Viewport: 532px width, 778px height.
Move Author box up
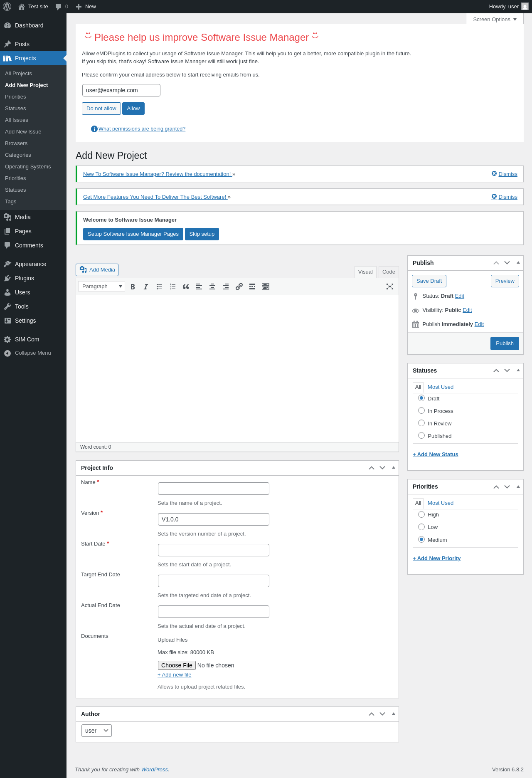tap(372, 714)
